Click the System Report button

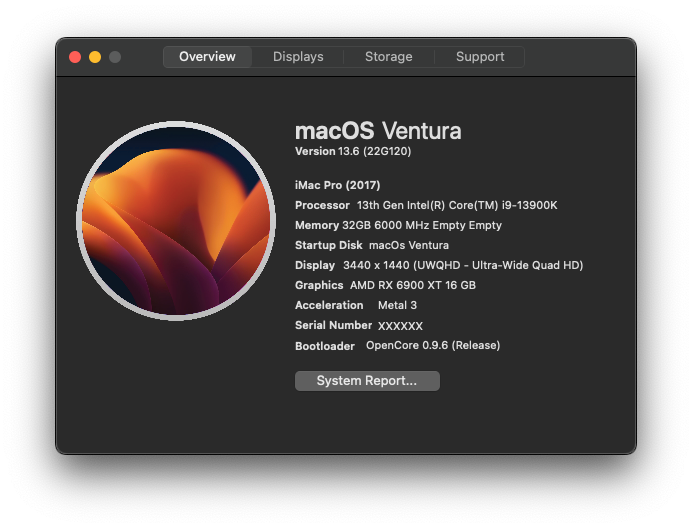[367, 381]
